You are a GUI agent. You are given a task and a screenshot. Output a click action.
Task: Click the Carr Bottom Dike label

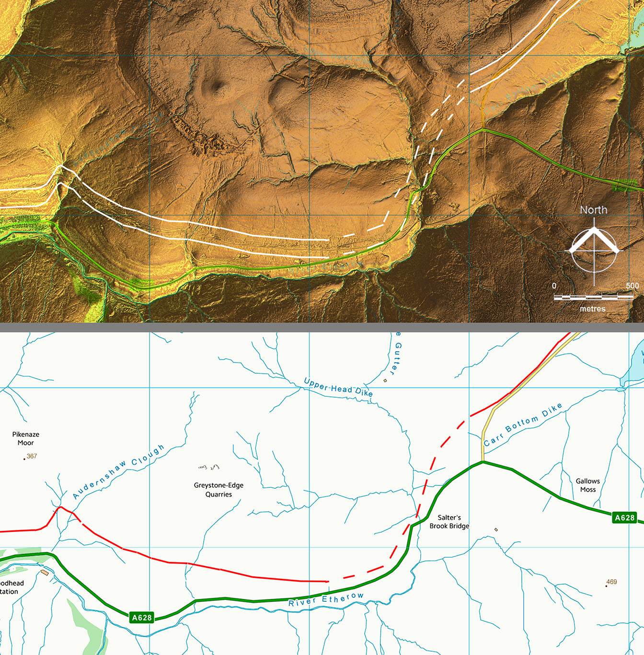point(523,425)
